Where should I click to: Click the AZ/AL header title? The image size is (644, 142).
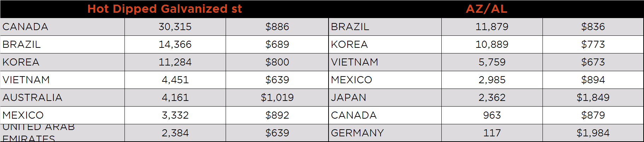point(486,9)
